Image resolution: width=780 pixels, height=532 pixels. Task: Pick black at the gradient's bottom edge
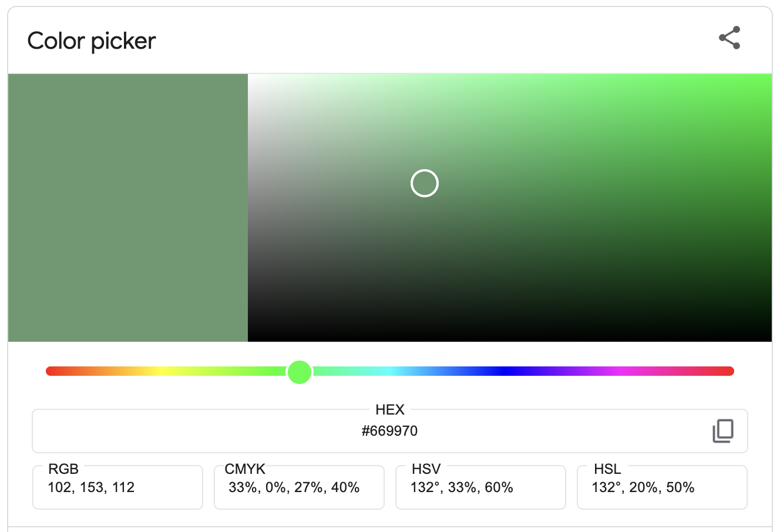510,338
